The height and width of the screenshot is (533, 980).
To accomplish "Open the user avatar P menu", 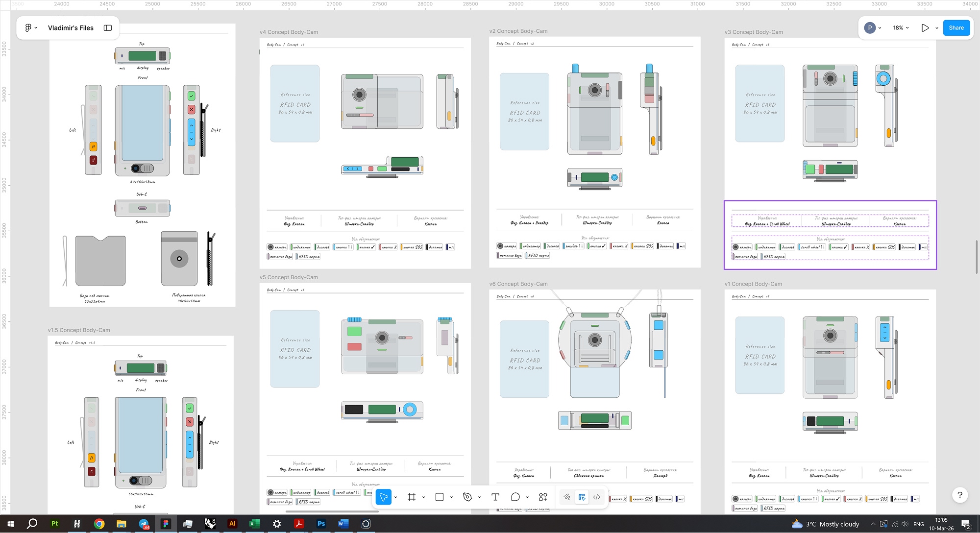I will click(870, 28).
